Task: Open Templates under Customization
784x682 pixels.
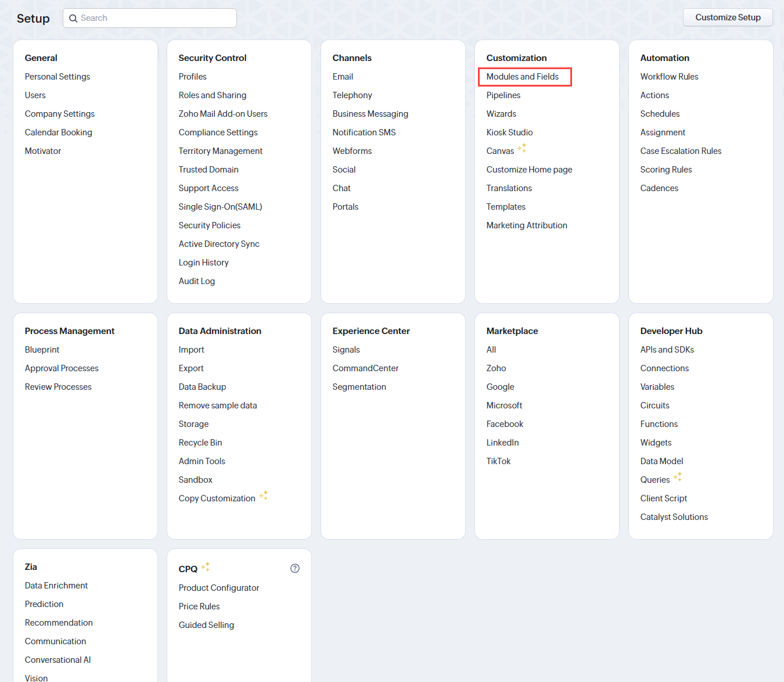Action: click(506, 207)
